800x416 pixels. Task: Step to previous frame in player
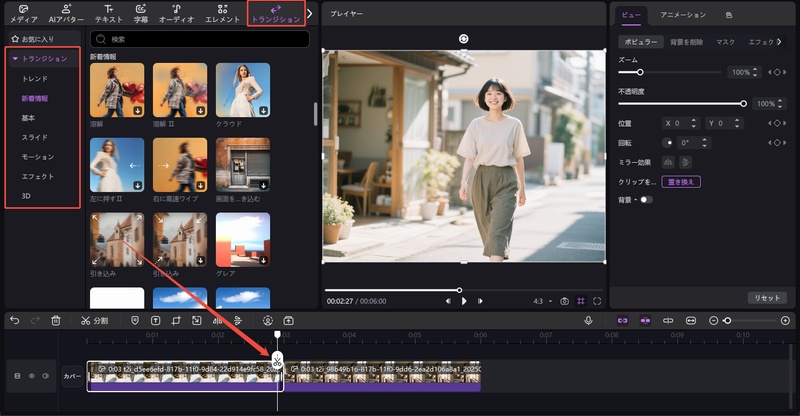pyautogui.click(x=448, y=301)
